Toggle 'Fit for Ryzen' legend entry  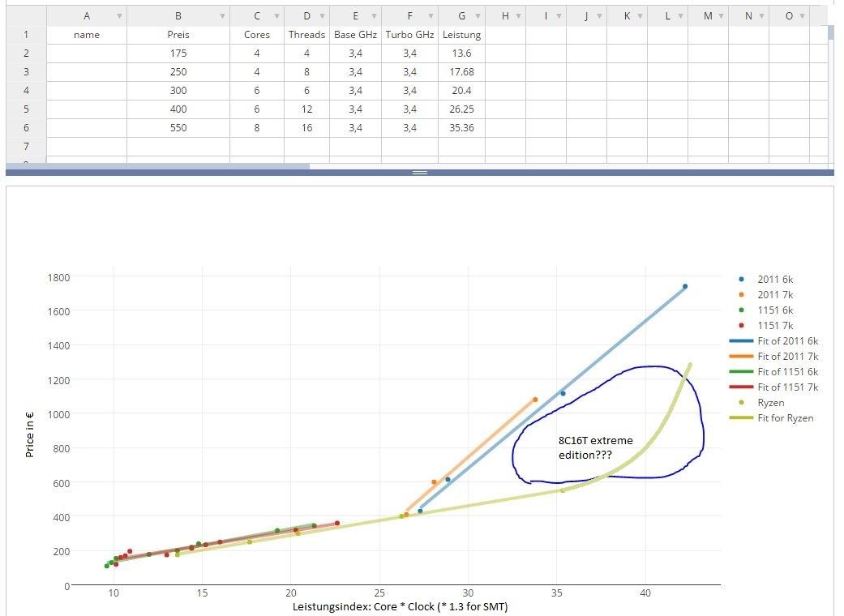(772, 418)
